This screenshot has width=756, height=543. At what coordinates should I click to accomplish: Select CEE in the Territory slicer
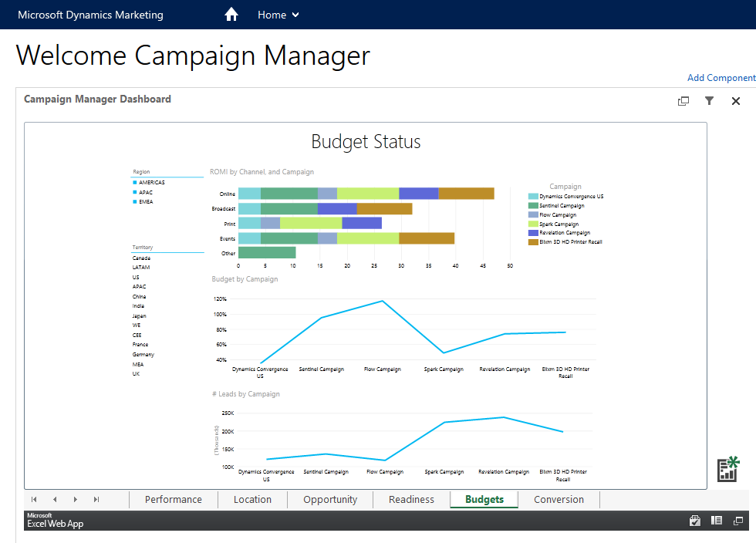click(x=137, y=336)
